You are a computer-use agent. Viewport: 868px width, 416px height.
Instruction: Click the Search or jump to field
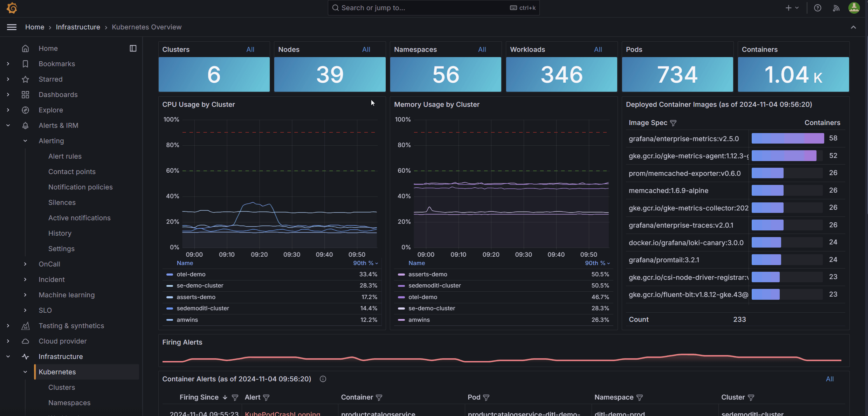420,8
